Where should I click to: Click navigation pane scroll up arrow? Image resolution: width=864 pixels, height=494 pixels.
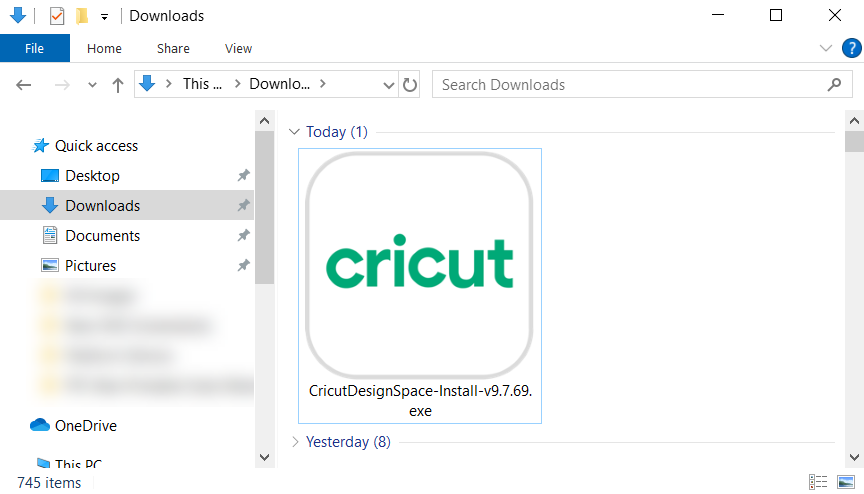[x=264, y=121]
